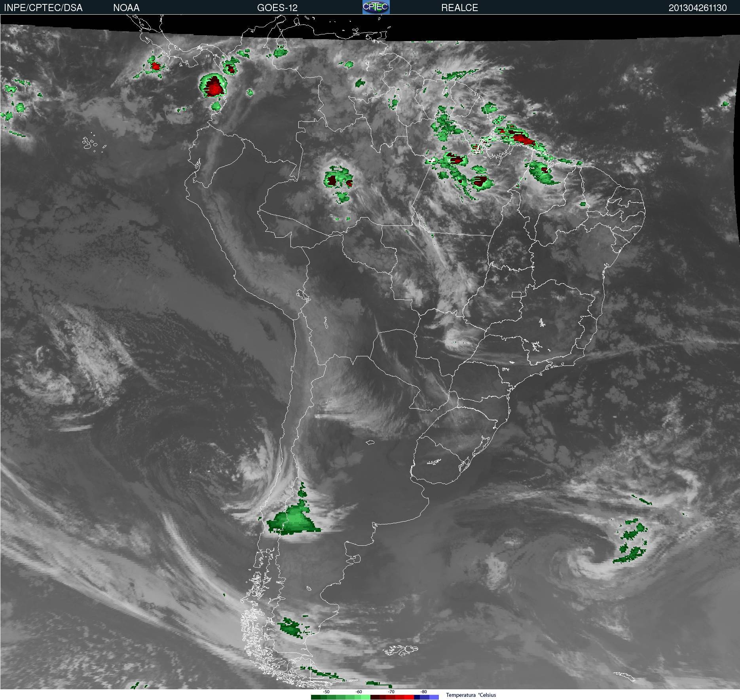Click the -60 value on the temperature legend
Image resolution: width=740 pixels, height=700 pixels.
click(x=359, y=692)
